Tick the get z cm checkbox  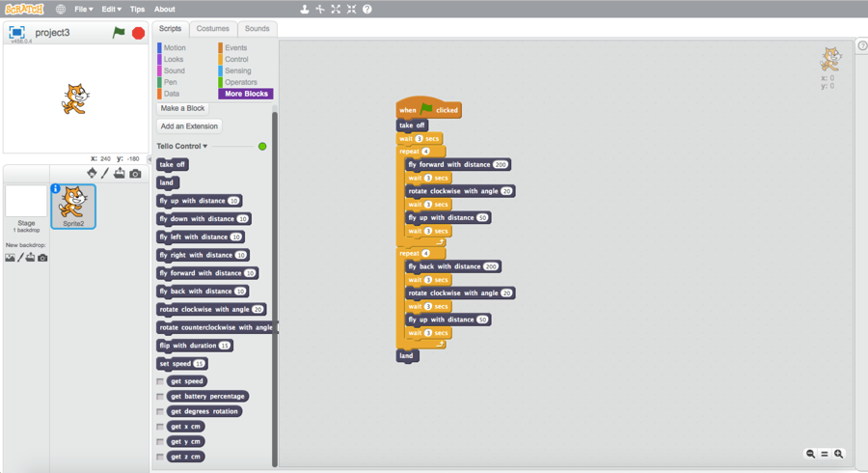tap(160, 458)
